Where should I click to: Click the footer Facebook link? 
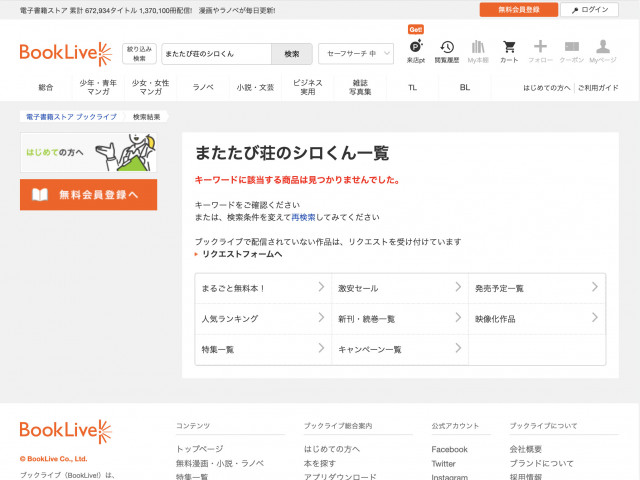(449, 449)
